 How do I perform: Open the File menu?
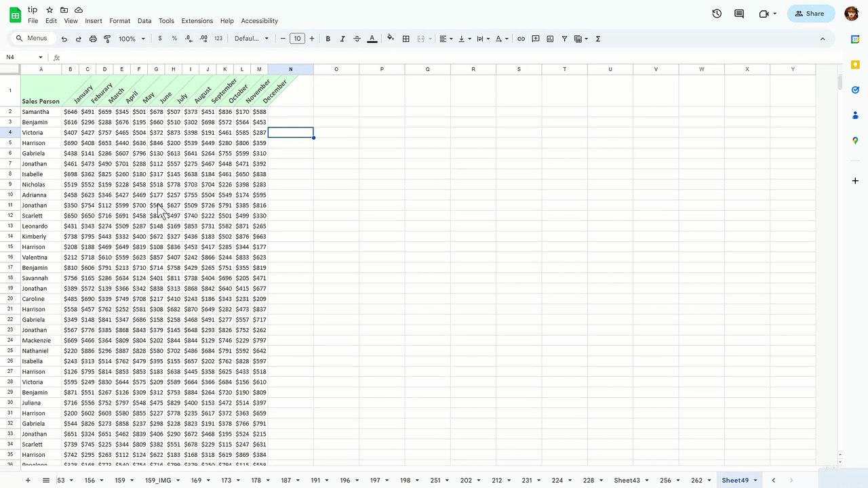click(33, 21)
